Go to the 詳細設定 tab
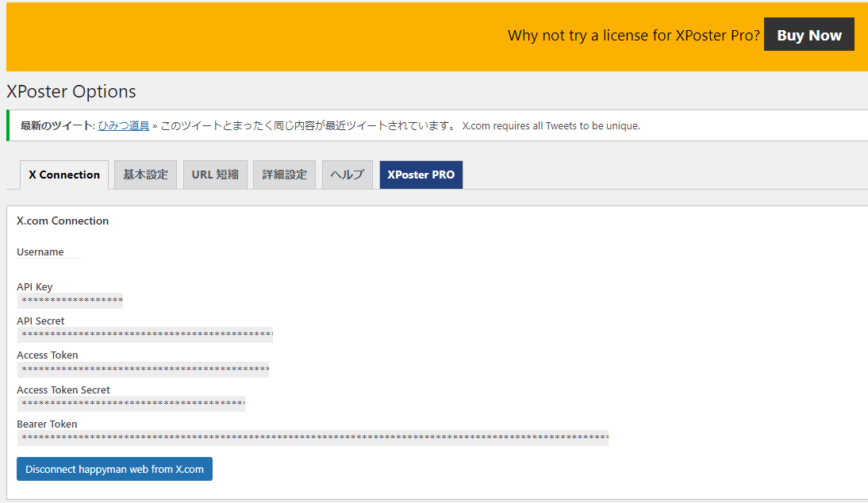Viewport: 868px width, 503px height. point(285,175)
